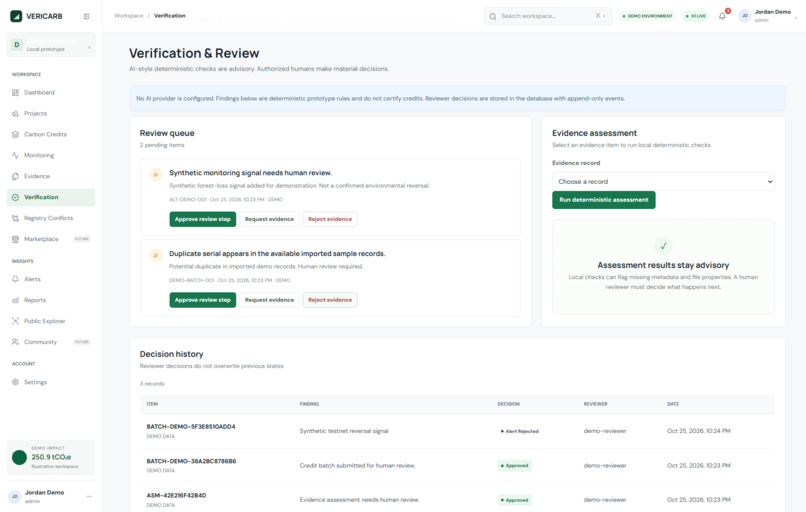806x512 pixels.
Task: Request evidence for Duplicate serial item
Action: coord(269,300)
